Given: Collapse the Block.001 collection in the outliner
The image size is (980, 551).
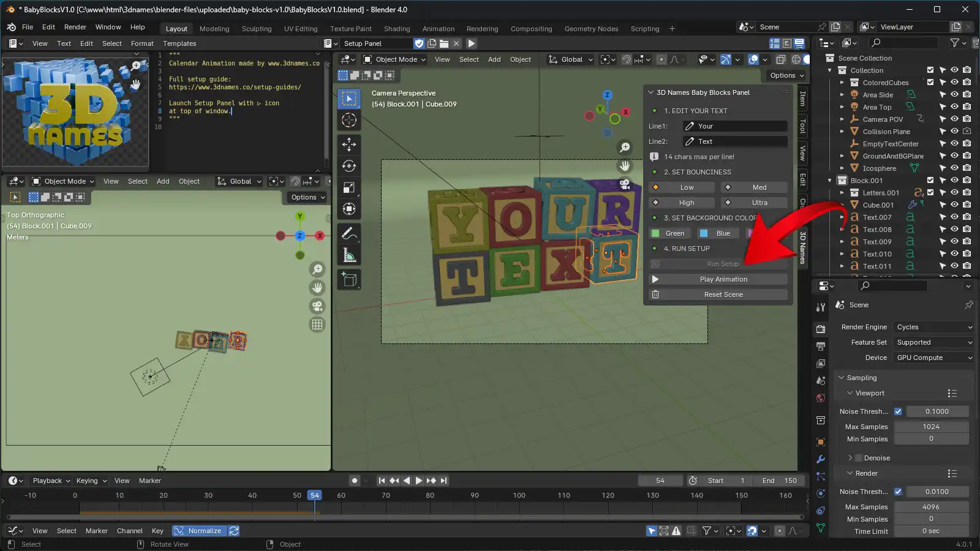Looking at the screenshot, I should pyautogui.click(x=830, y=181).
